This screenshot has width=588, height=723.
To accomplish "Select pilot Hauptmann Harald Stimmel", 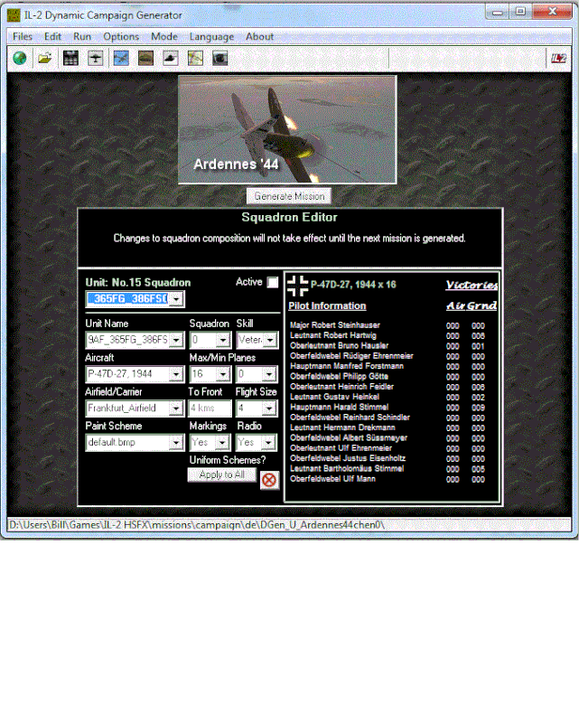I will point(339,408).
